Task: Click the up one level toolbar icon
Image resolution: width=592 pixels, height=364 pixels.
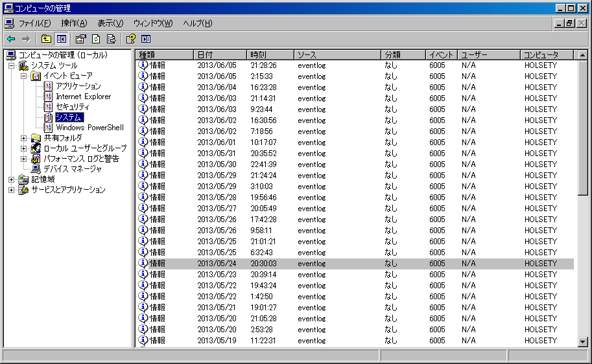Action: click(x=46, y=39)
